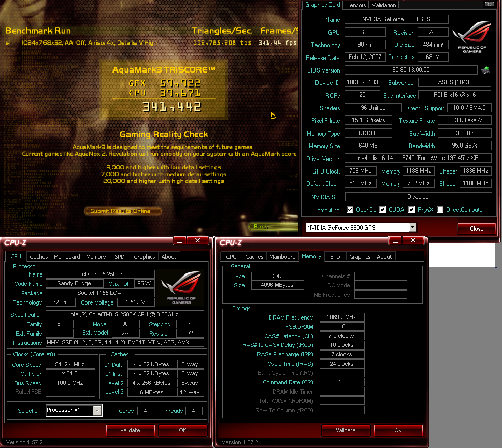Click the DRAM Frequency value 1069.2 MHz
This screenshot has width=502, height=448.
341,317
